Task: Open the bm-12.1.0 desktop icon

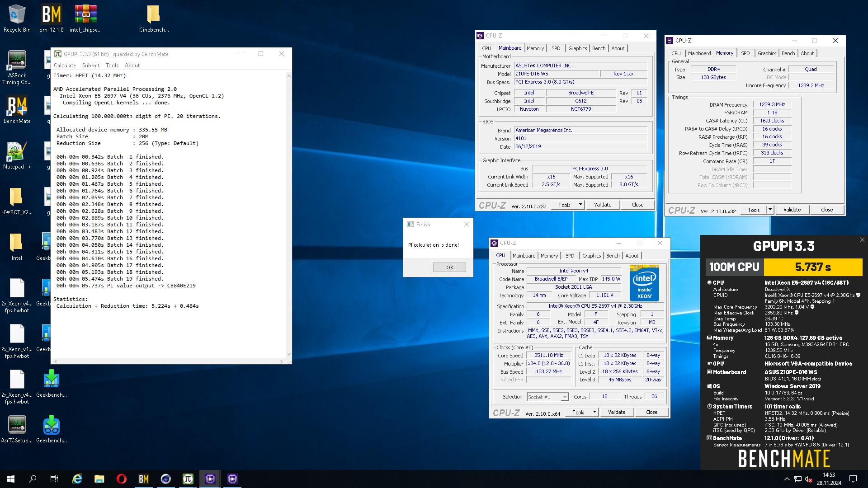Action: 51,19
